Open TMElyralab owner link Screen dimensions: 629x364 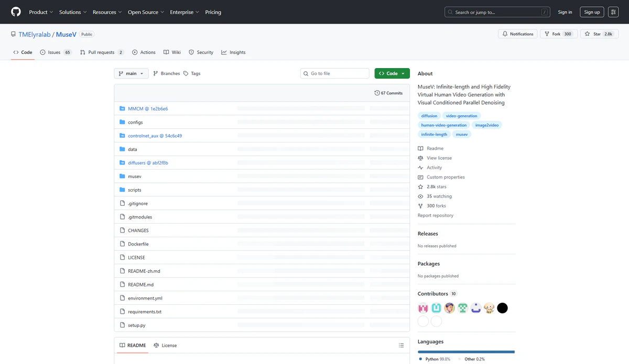click(x=34, y=34)
